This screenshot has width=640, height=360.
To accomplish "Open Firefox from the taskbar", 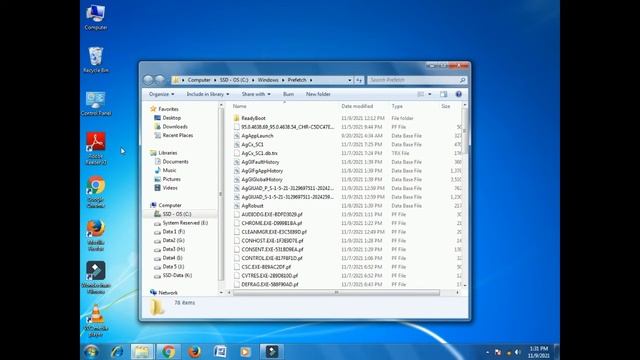I will [194, 351].
